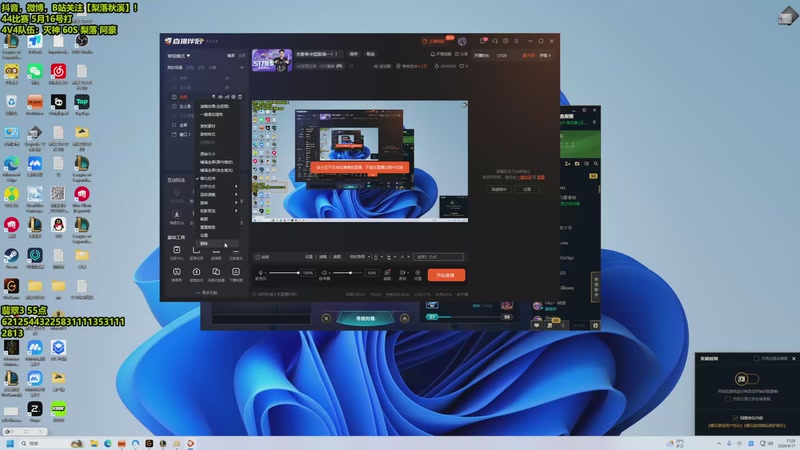The width and height of the screenshot is (800, 450).
Task: Click 取消 next to the stream title
Action: [370, 54]
